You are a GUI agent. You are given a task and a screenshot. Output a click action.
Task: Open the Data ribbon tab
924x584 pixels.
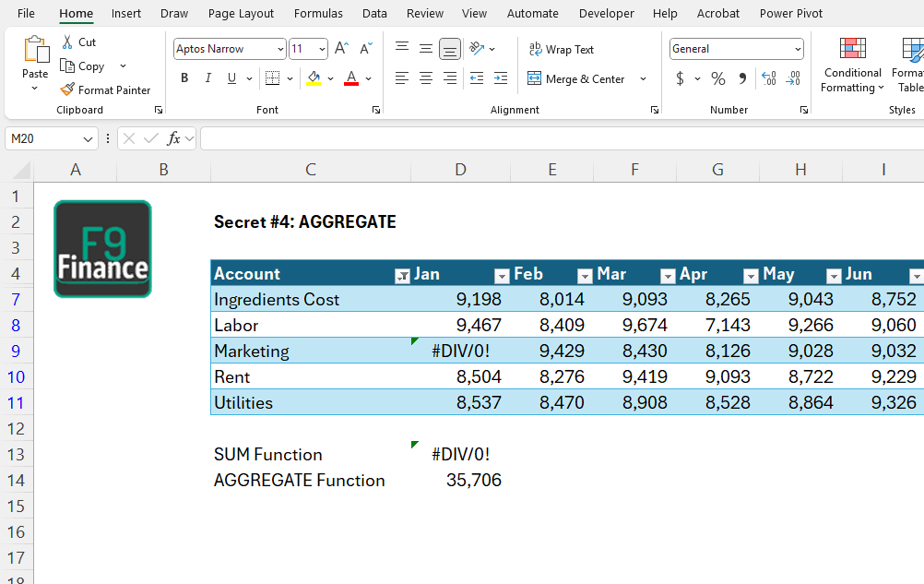pyautogui.click(x=374, y=13)
